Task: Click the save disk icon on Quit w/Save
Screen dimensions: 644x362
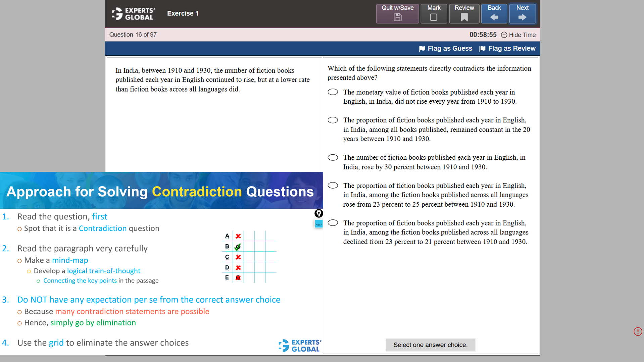Action: (397, 17)
